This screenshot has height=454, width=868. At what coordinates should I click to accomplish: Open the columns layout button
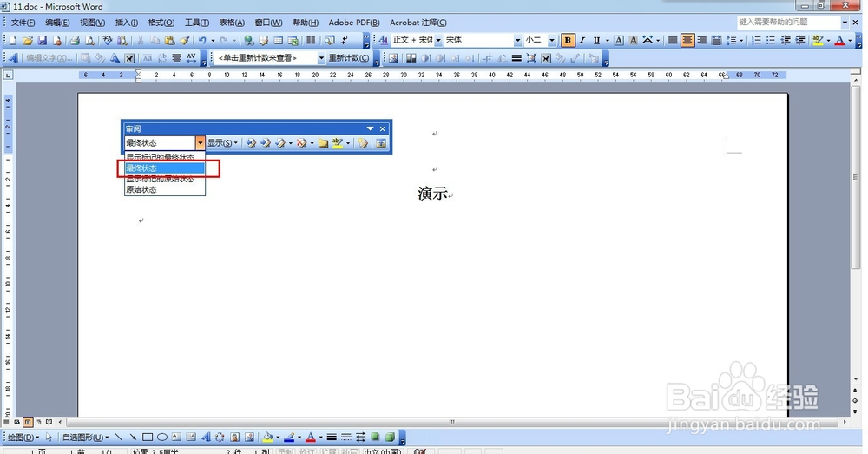tap(311, 41)
